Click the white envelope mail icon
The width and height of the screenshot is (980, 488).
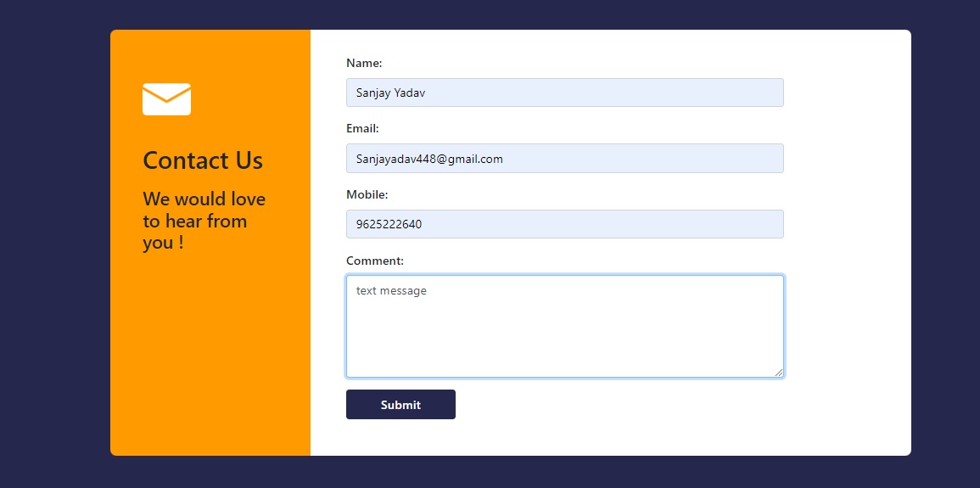(x=166, y=98)
